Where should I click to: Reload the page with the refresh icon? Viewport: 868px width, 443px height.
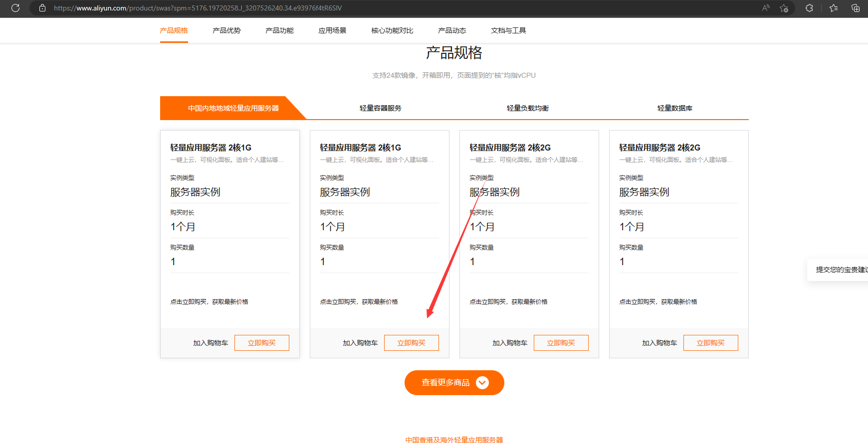(15, 8)
